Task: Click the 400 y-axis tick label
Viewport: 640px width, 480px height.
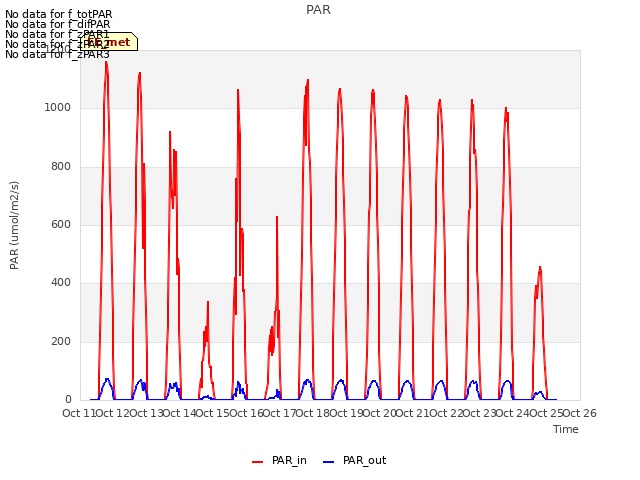Action: pyautogui.click(x=61, y=282)
